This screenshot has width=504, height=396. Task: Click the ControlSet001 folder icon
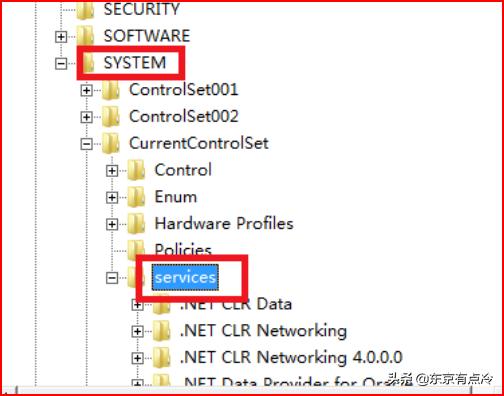tap(111, 90)
